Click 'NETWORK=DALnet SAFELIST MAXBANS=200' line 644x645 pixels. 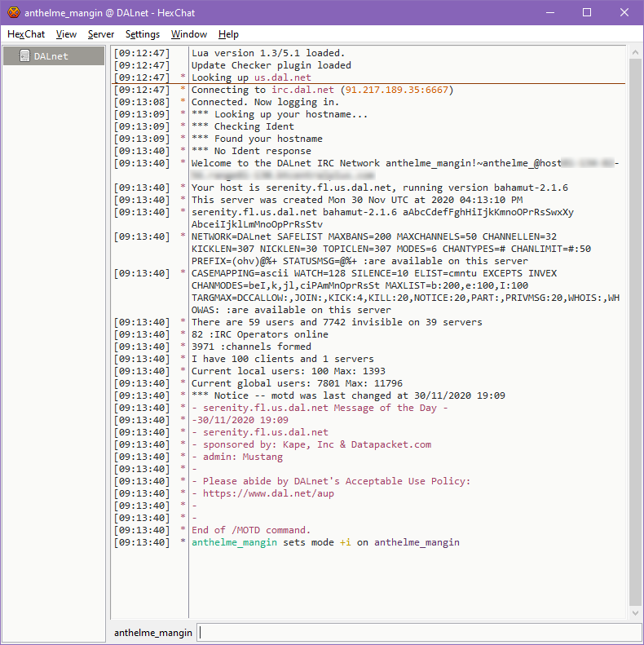pyautogui.click(x=391, y=249)
